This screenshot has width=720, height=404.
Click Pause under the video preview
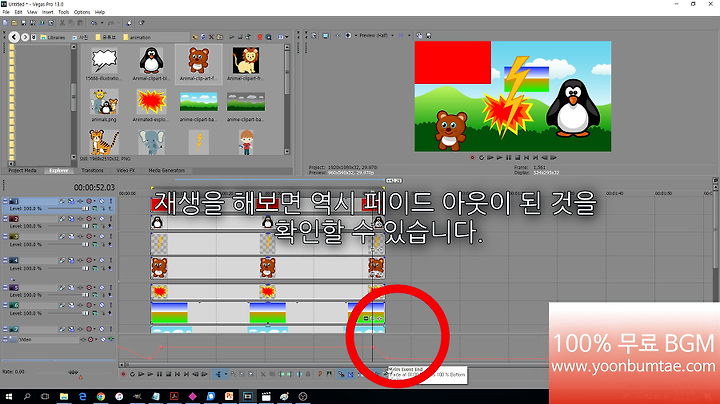tap(508, 157)
